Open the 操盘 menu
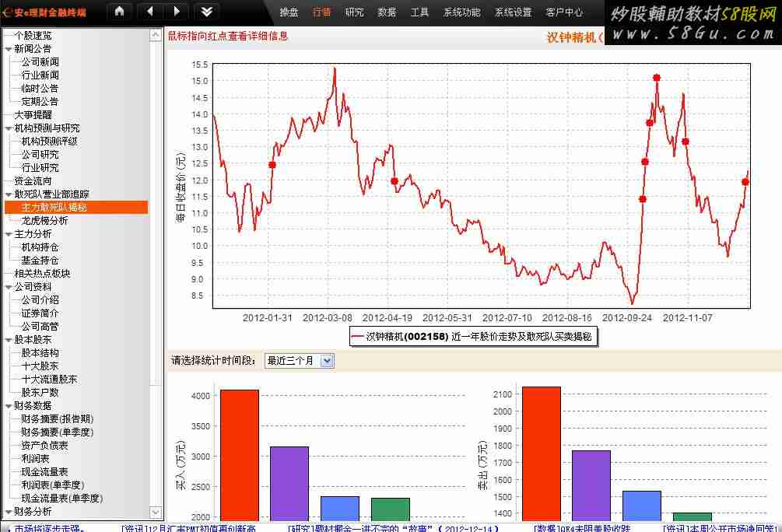Viewport: 782px width, 532px height. pyautogui.click(x=289, y=12)
